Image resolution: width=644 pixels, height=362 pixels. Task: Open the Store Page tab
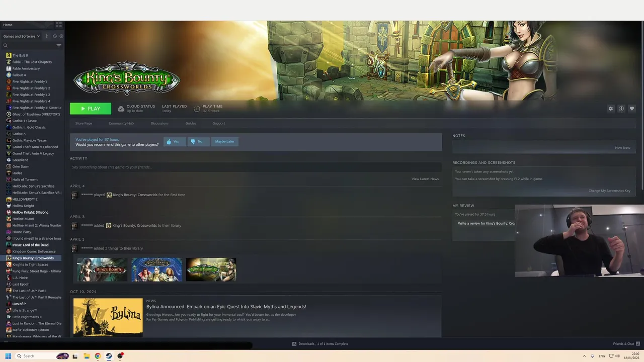(84, 123)
